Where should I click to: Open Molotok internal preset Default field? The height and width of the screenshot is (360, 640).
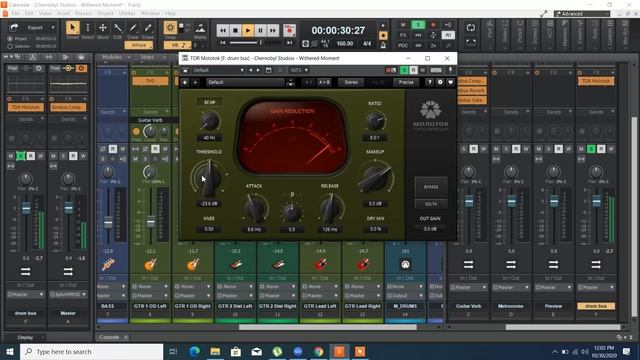click(x=245, y=82)
